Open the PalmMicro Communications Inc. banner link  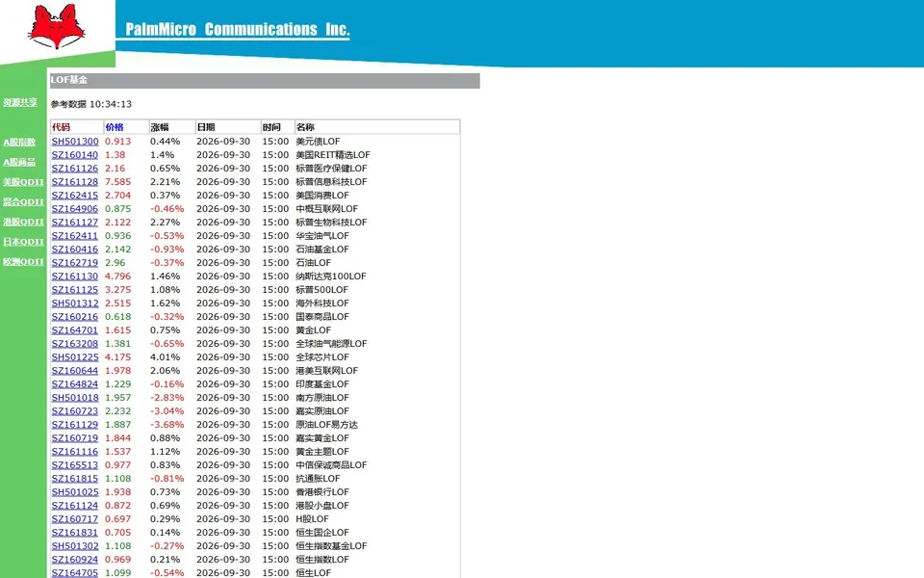238,30
